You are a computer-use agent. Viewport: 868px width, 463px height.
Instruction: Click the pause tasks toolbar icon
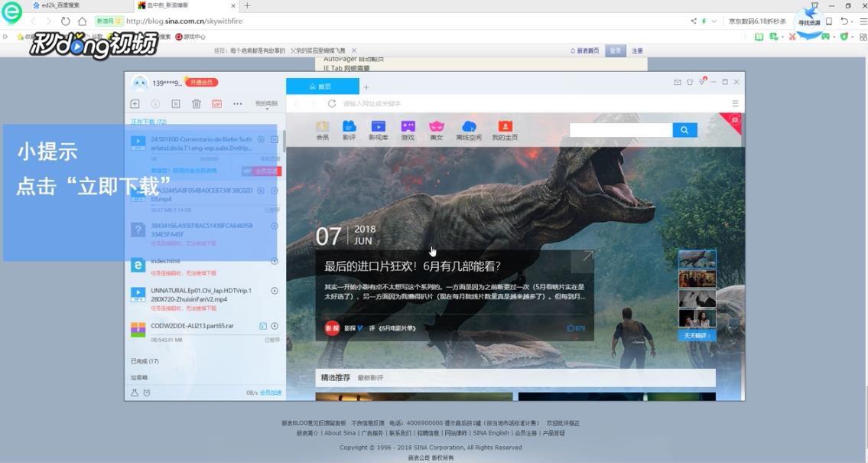[175, 103]
